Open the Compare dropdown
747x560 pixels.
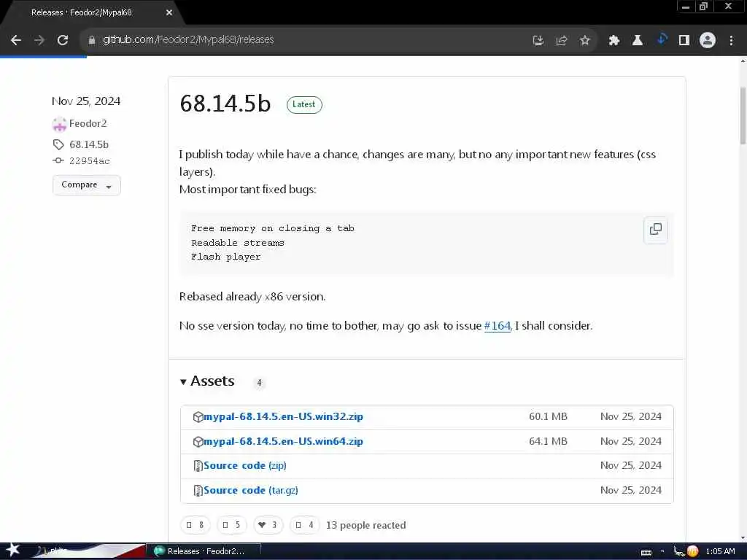point(87,184)
